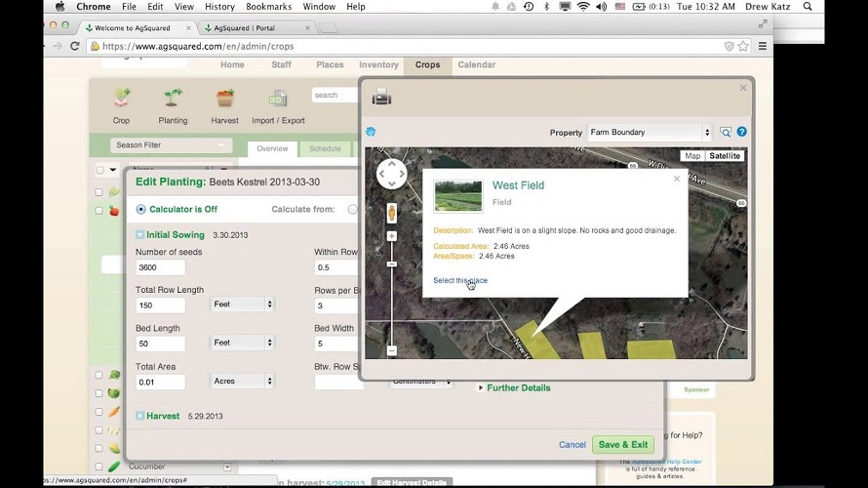Image resolution: width=868 pixels, height=488 pixels.
Task: Open the Harvest basket icon
Action: click(x=224, y=98)
